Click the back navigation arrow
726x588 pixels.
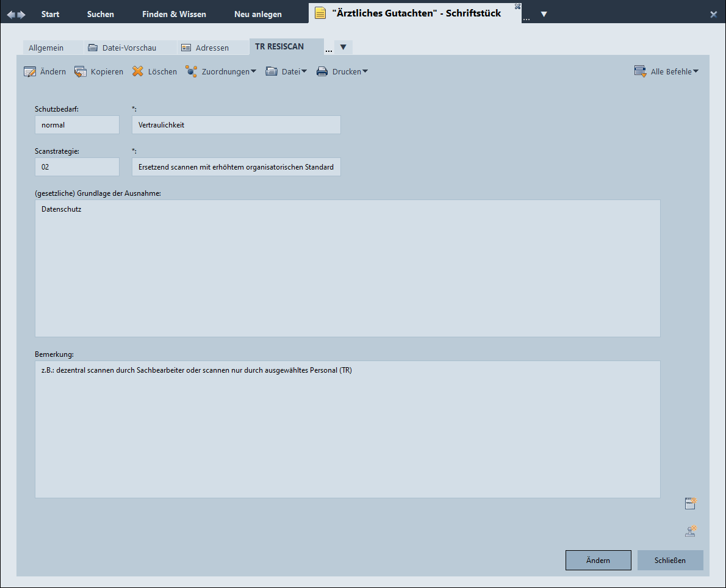[x=11, y=14]
